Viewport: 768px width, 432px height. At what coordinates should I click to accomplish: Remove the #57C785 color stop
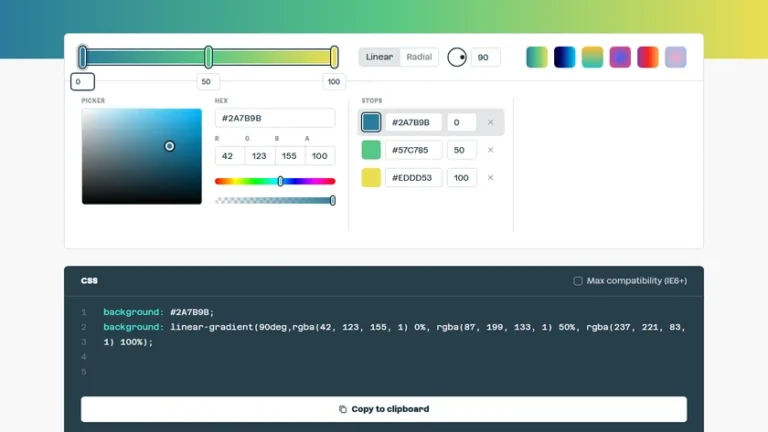[x=490, y=150]
